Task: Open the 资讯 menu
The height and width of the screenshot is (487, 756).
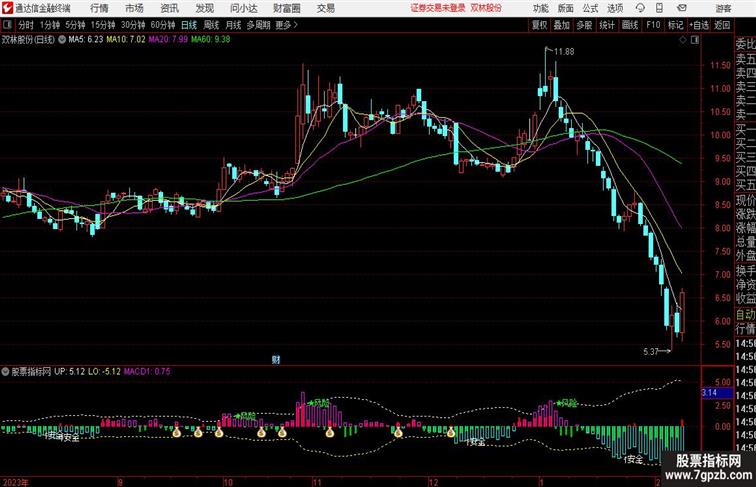Action: [169, 8]
